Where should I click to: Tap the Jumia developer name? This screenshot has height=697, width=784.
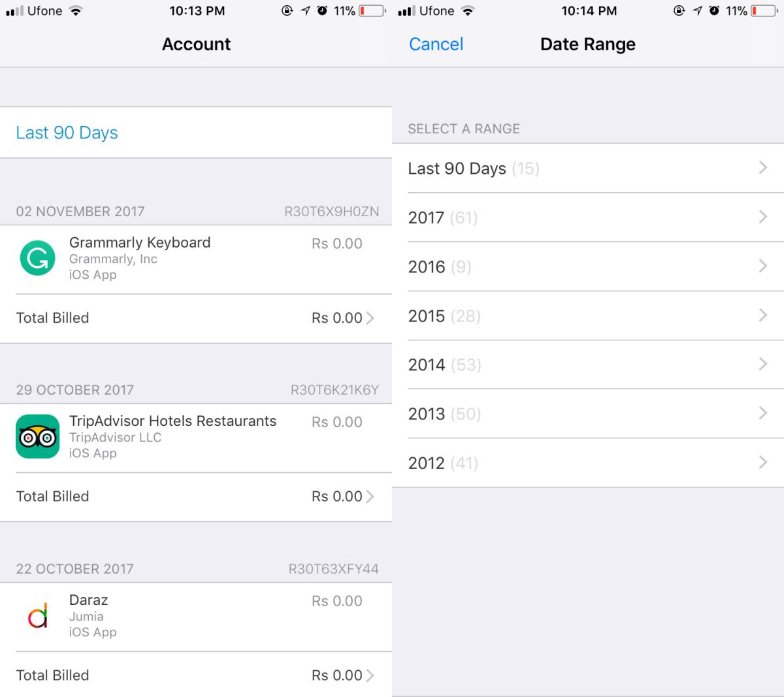(86, 617)
